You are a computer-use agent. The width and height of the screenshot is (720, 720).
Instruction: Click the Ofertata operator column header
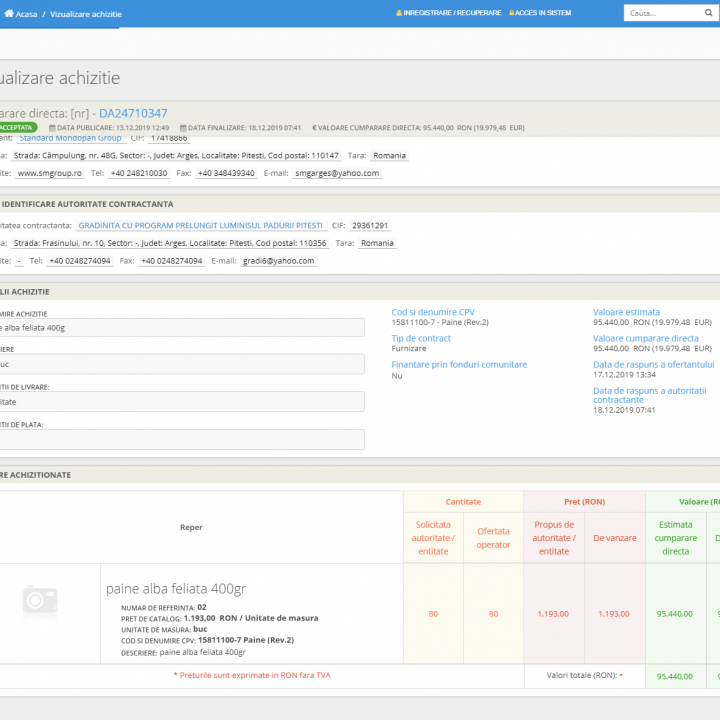[x=493, y=538]
